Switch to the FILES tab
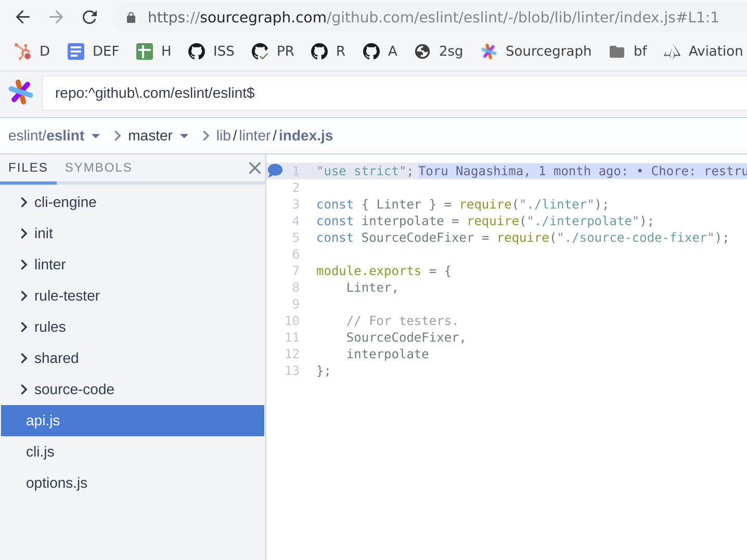747x560 pixels. [x=28, y=167]
